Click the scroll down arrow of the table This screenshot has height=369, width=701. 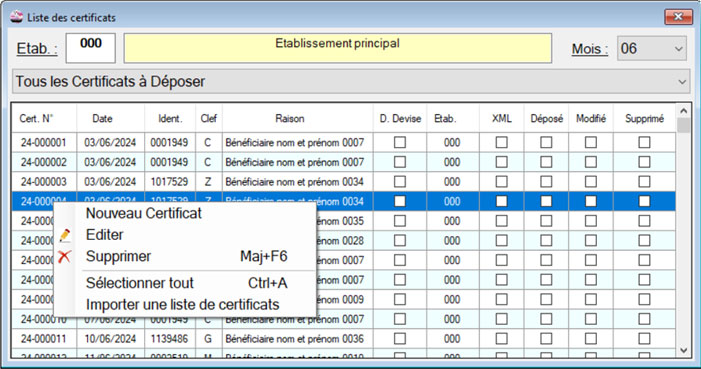tap(683, 350)
